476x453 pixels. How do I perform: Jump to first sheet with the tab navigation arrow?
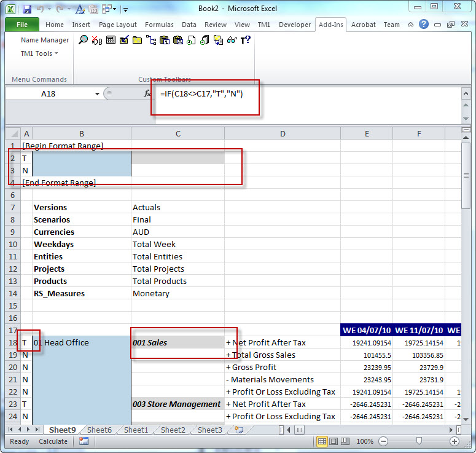point(10,430)
